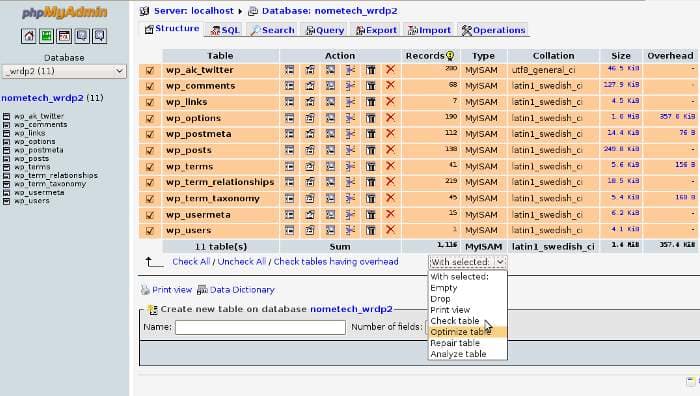Drop the wp_users table

click(391, 230)
